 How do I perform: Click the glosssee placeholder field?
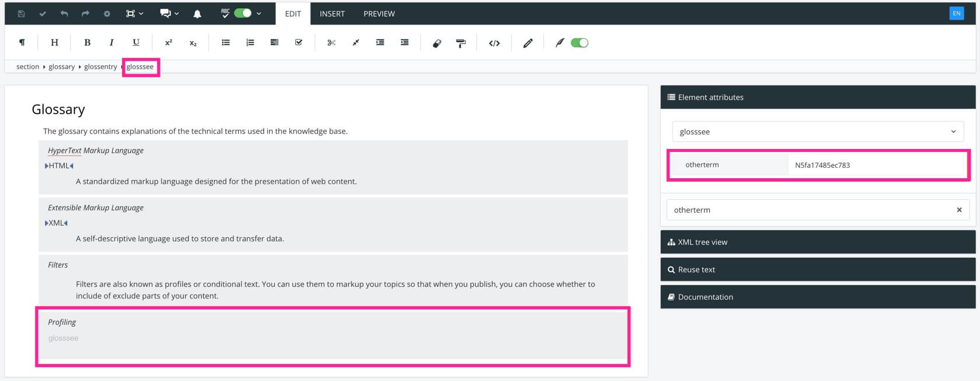click(x=63, y=338)
